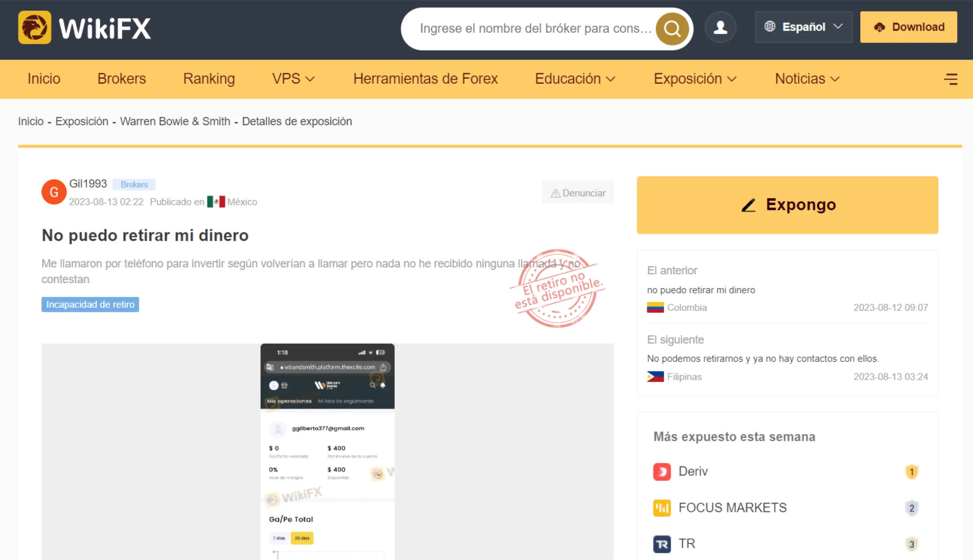The width and height of the screenshot is (973, 560).
Task: Click the Gil1993 username
Action: pos(88,183)
